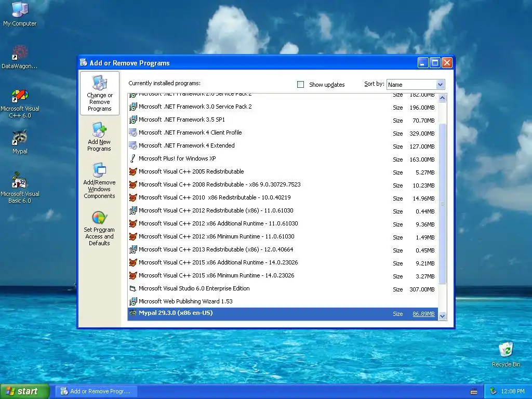Open Add/Remove Windows Components
Viewport: 532px width, 399px height.
click(99, 180)
